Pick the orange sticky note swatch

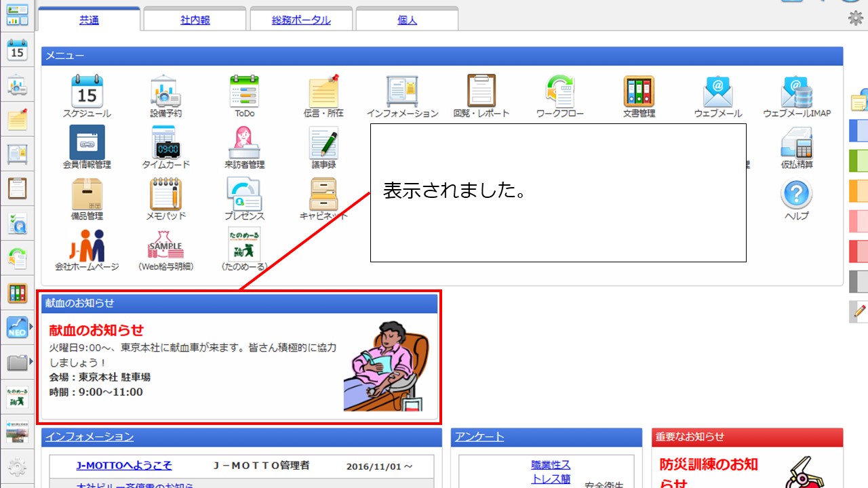859,191
